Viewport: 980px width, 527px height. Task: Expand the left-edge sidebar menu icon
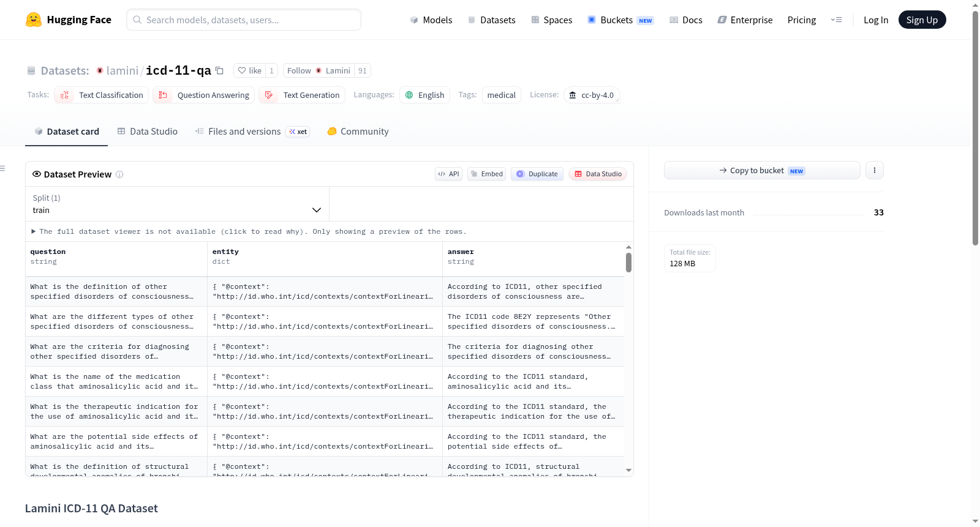coord(2,168)
